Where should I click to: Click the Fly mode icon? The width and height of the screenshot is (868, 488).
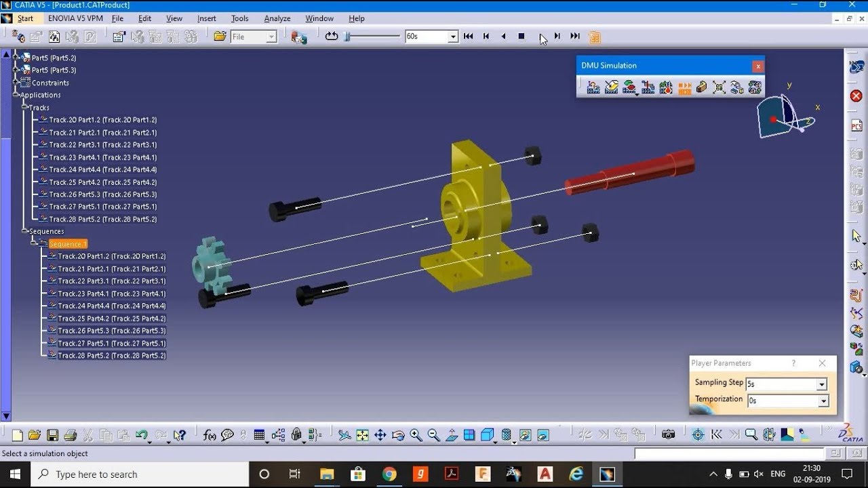point(345,435)
